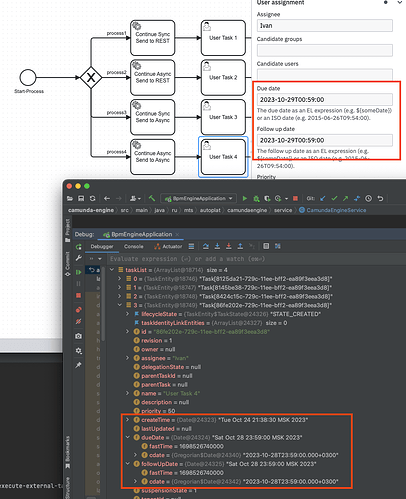The width and height of the screenshot is (406, 499).
Task: Click the camera thread dump icon
Action: (x=78, y=336)
